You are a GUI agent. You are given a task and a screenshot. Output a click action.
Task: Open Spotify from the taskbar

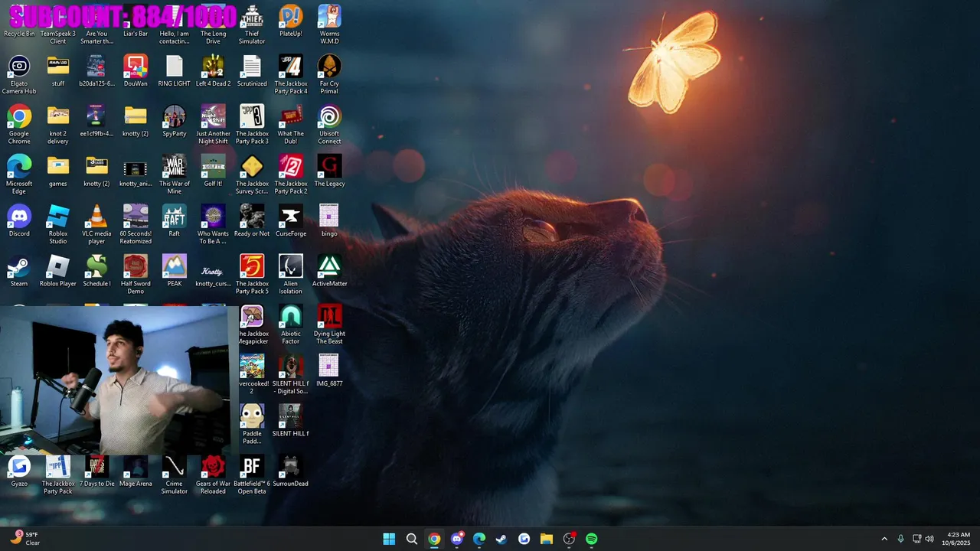click(x=591, y=539)
